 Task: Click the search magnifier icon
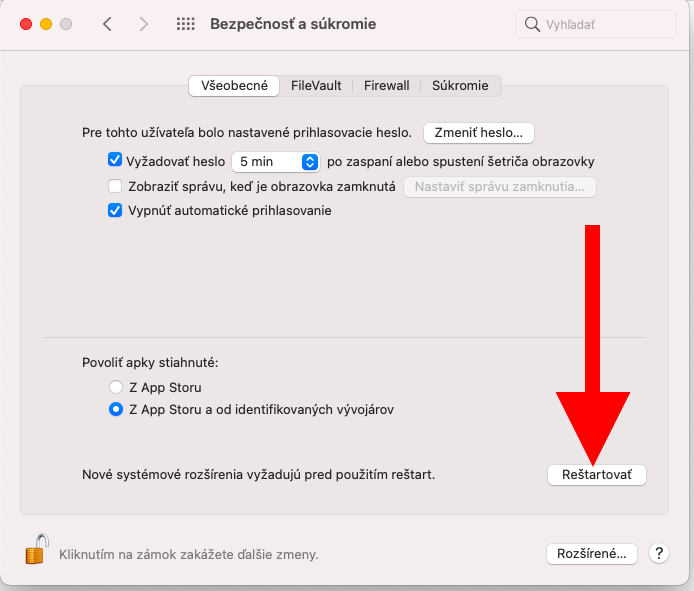pos(533,24)
